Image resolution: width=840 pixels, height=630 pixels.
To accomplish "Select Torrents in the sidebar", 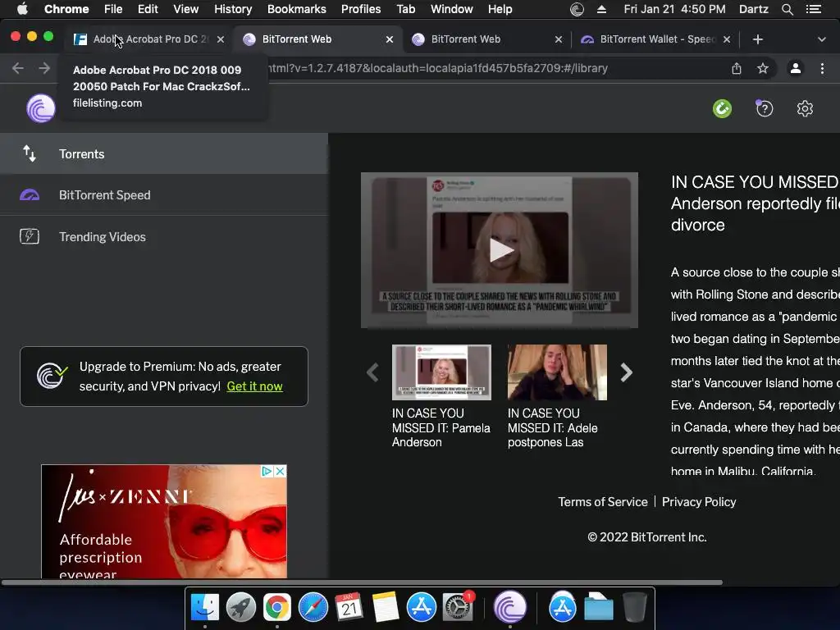I will point(164,153).
